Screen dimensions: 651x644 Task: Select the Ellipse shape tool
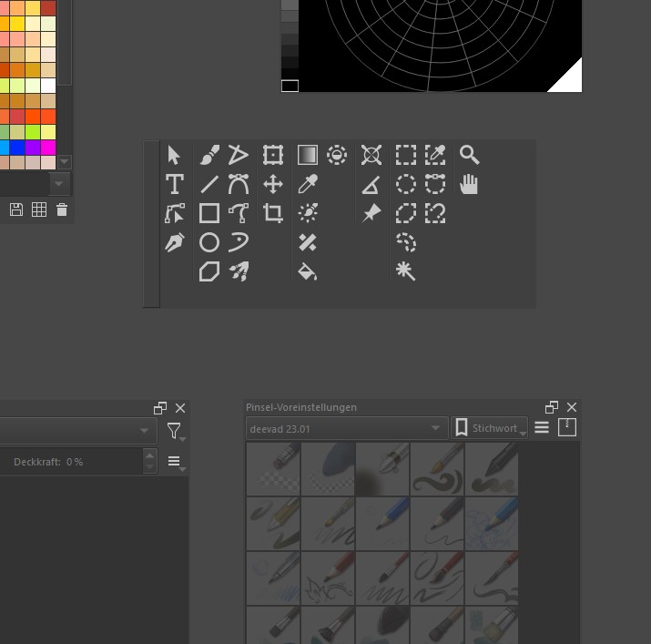[209, 242]
